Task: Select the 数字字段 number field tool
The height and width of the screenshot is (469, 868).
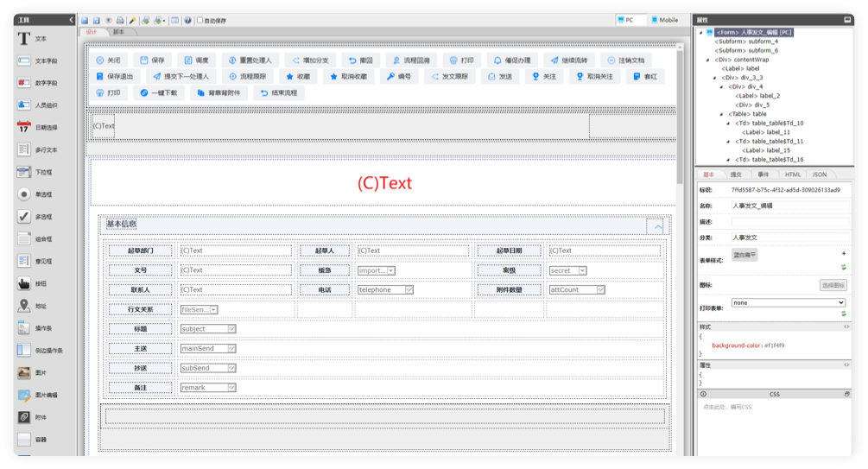Action: (x=38, y=83)
